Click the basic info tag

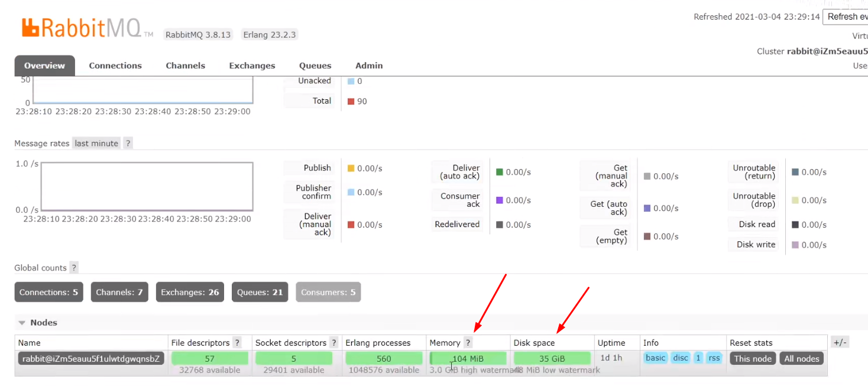656,358
